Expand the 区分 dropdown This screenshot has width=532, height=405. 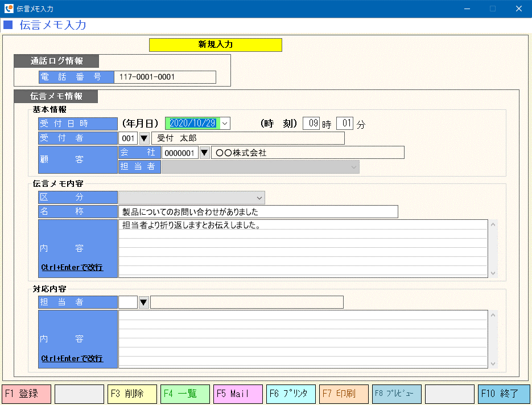coord(259,198)
